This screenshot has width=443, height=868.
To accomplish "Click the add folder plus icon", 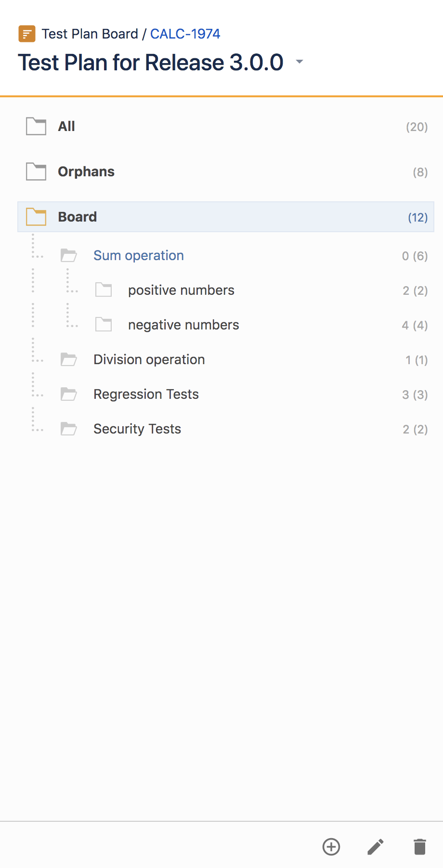I will 331,847.
